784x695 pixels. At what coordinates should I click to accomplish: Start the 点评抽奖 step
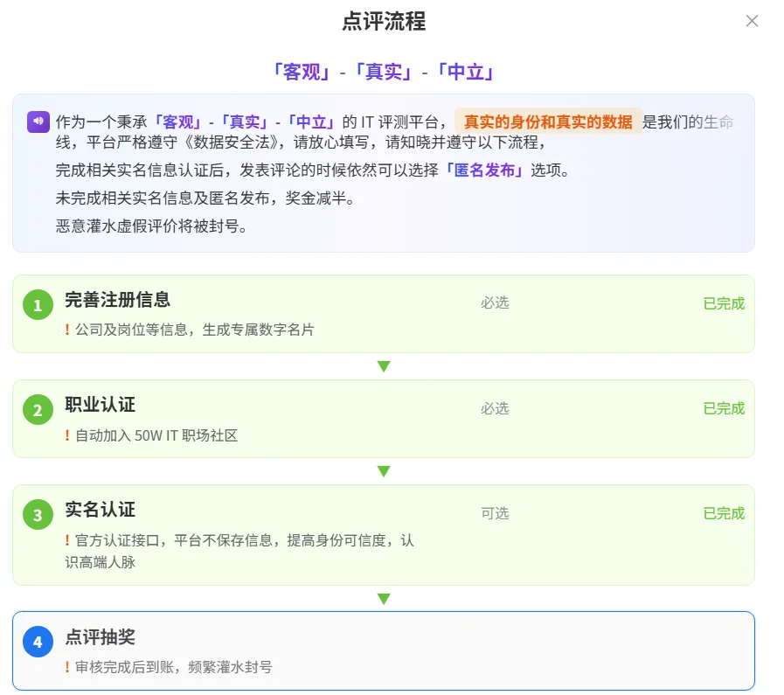(x=384, y=651)
